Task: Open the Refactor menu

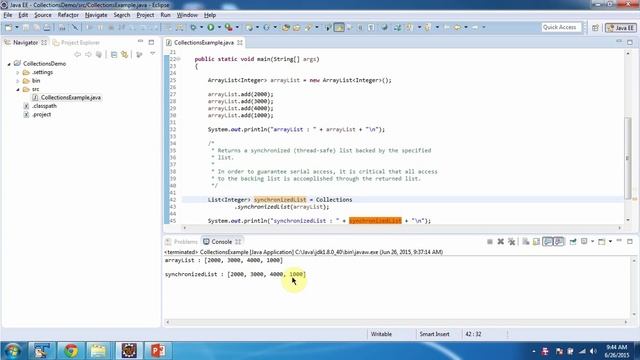Action: (68, 15)
